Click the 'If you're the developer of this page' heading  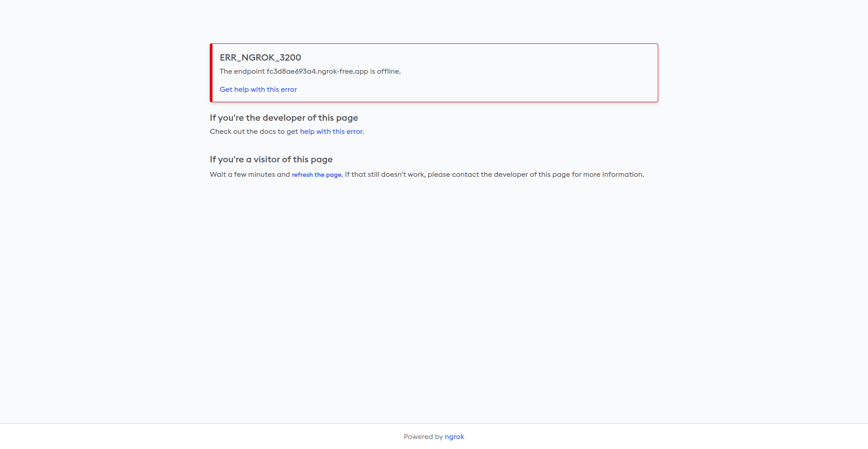[x=284, y=118]
